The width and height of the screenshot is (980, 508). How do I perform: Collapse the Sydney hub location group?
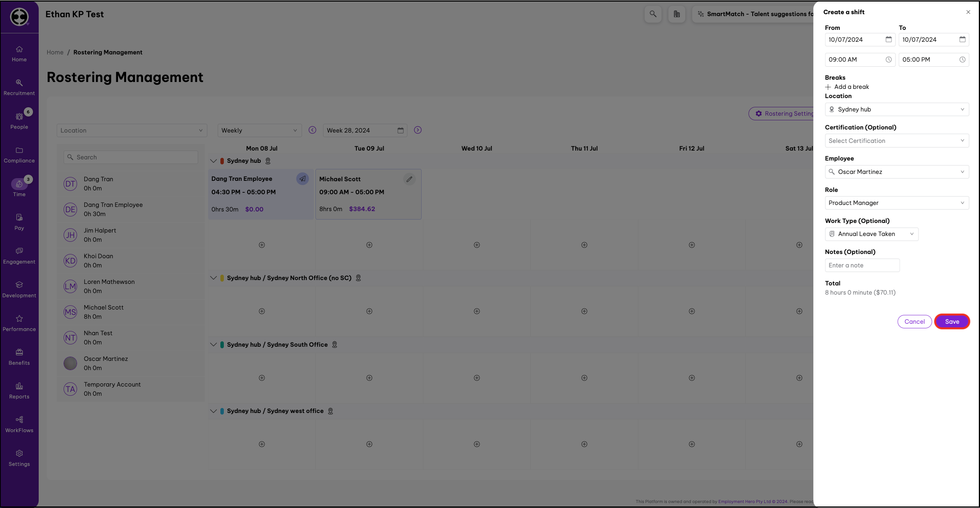(x=213, y=161)
